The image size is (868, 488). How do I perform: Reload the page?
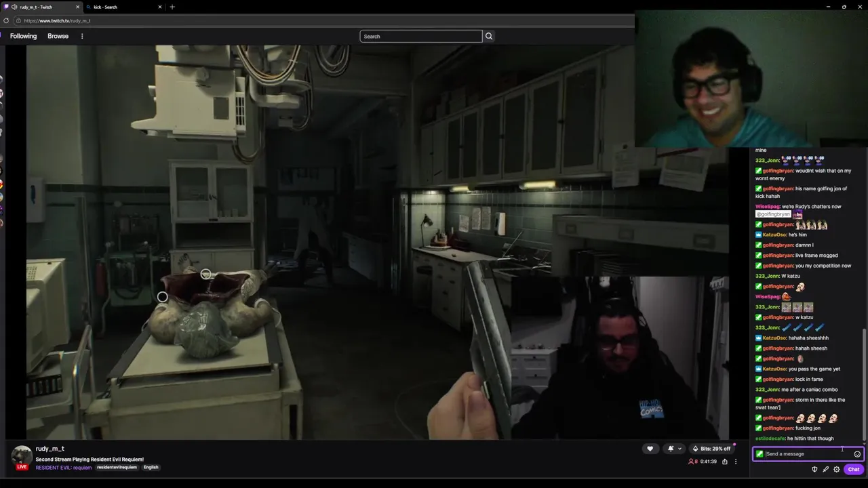point(6,20)
